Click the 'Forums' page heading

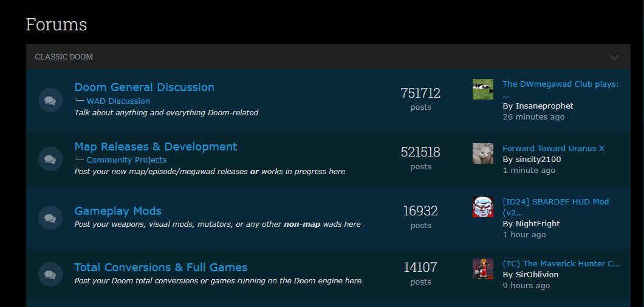(x=57, y=24)
